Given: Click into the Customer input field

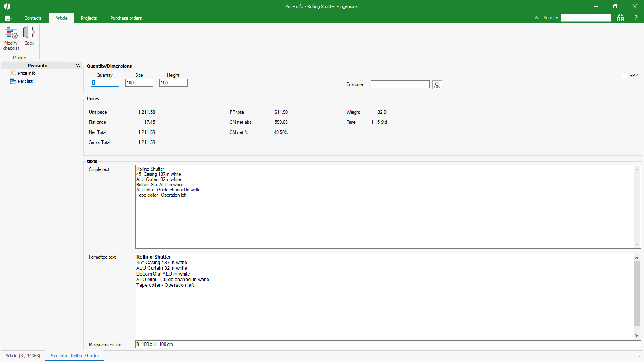Looking at the screenshot, I should (400, 84).
